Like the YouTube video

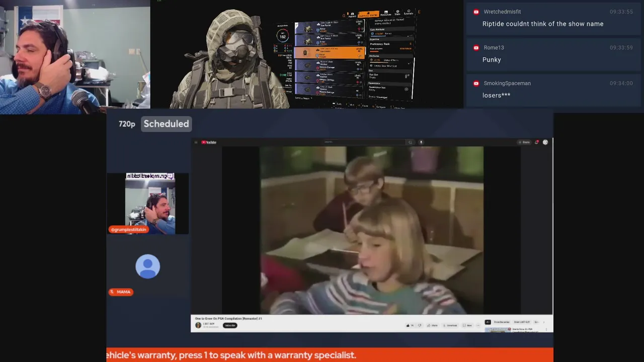tap(410, 325)
